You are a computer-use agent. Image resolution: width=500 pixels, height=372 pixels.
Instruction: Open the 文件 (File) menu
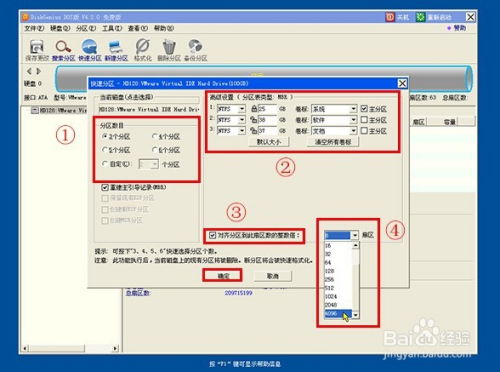34,28
